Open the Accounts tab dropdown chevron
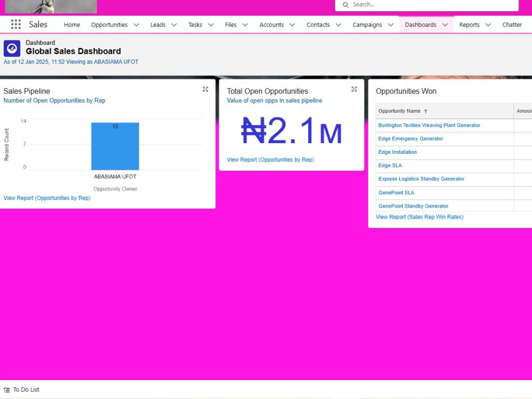 click(292, 25)
